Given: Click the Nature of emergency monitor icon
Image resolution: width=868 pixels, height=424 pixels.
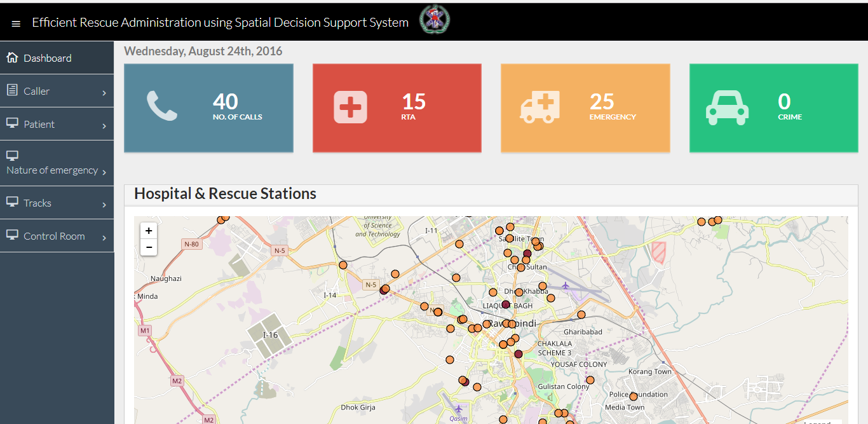Looking at the screenshot, I should tap(12, 155).
